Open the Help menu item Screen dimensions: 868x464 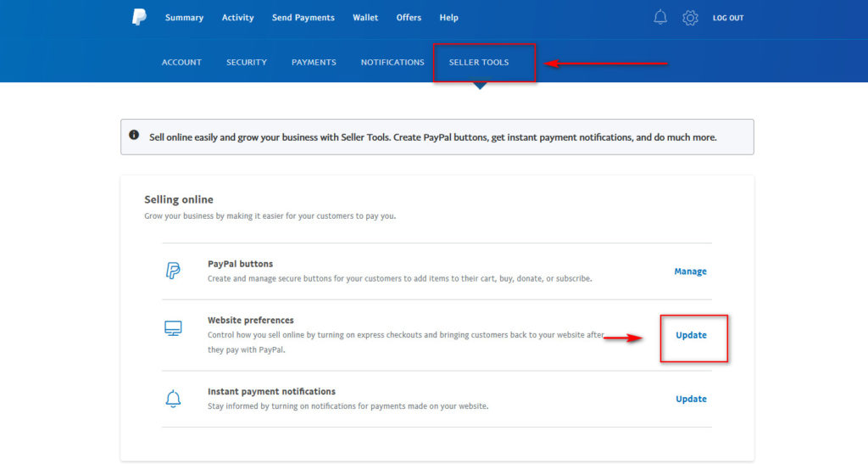(x=449, y=18)
